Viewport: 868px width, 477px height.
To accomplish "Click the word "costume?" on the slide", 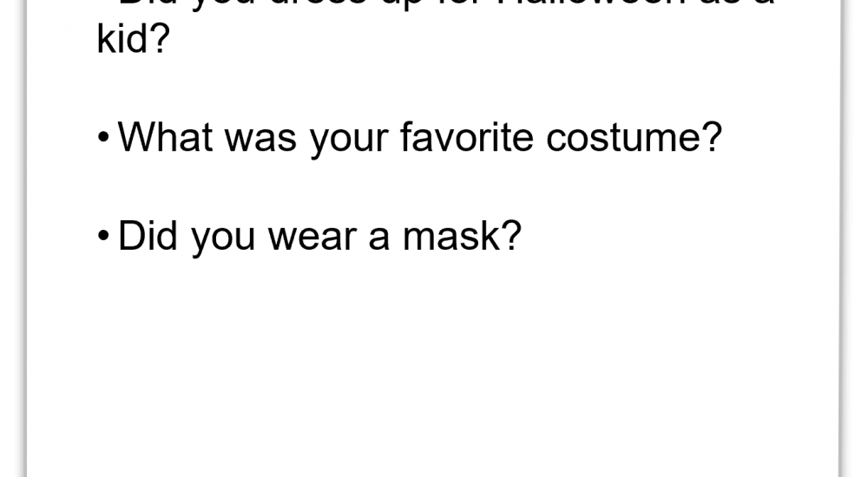I will point(635,137).
